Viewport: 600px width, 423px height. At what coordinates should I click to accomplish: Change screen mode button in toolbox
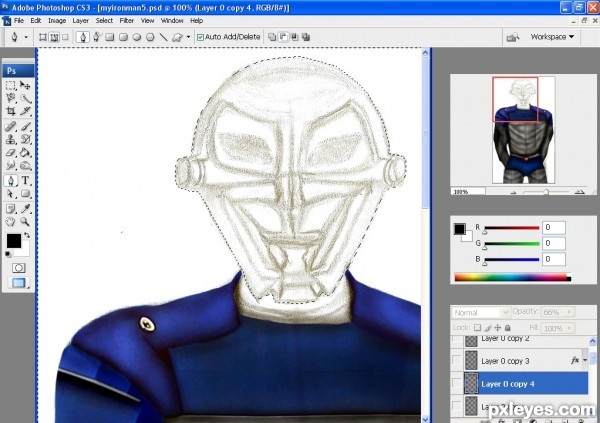(x=18, y=283)
